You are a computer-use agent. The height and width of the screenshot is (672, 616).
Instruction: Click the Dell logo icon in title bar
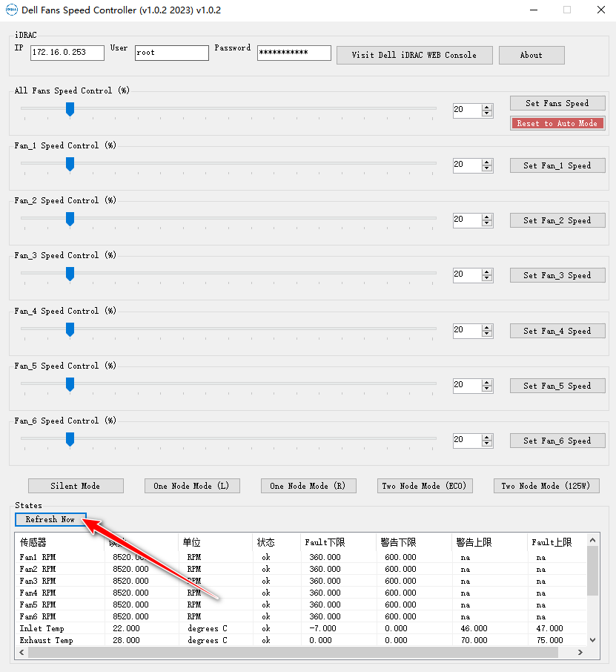click(x=11, y=10)
